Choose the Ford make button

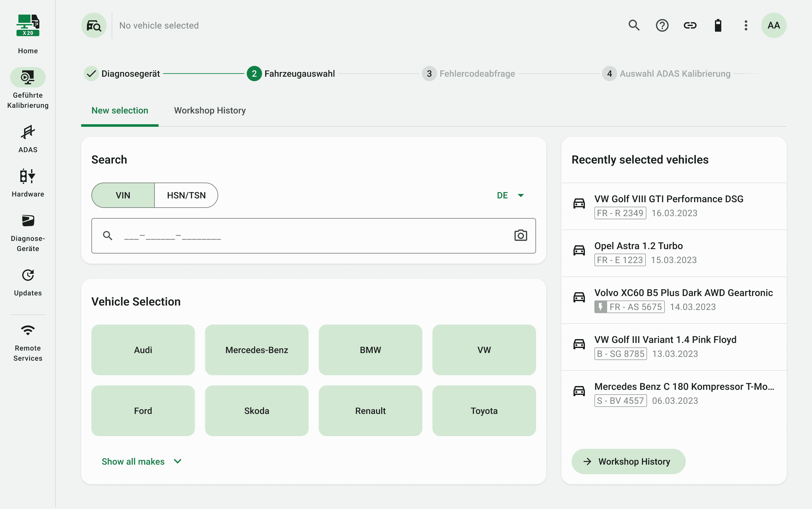143,411
